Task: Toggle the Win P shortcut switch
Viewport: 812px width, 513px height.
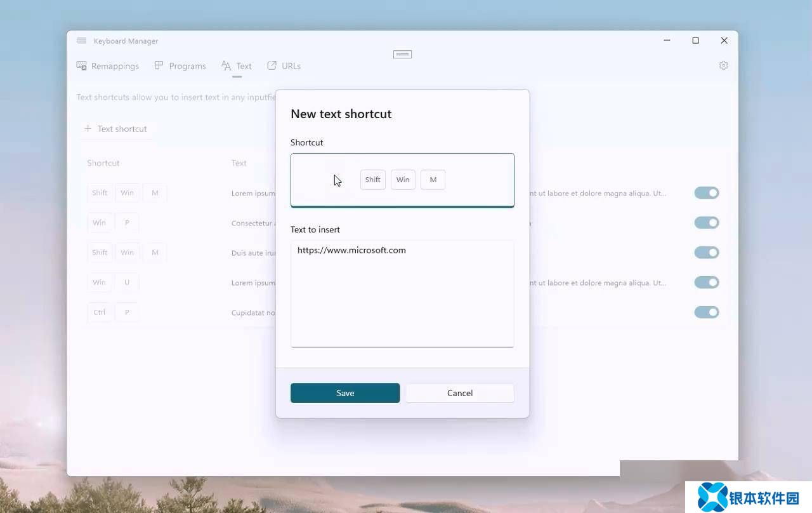Action: 707,223
